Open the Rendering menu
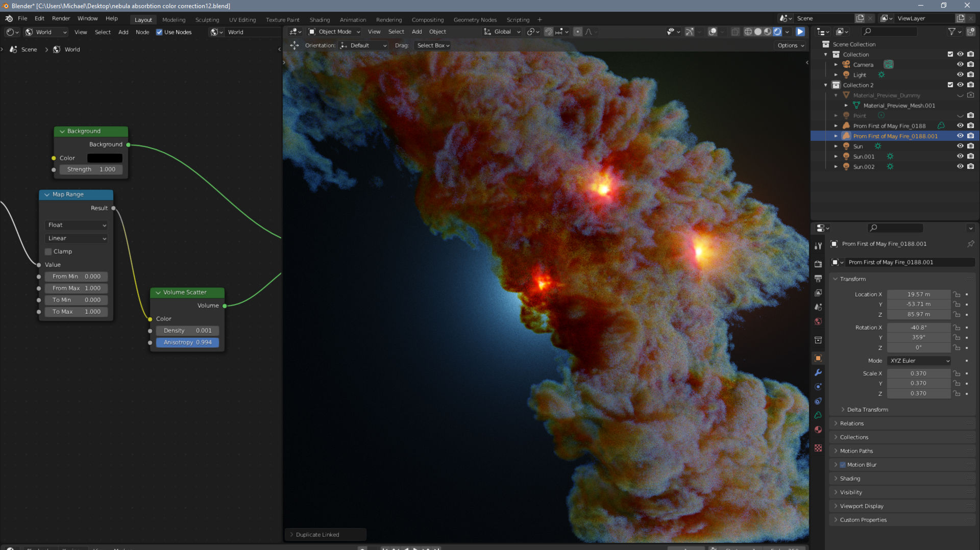Image resolution: width=980 pixels, height=550 pixels. (x=389, y=19)
